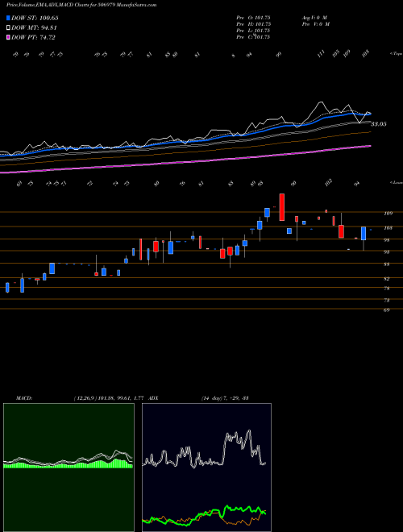The height and width of the screenshot is (532, 403).
Task: Click the 'Pre C: 101.75' value
Action: point(253,37)
